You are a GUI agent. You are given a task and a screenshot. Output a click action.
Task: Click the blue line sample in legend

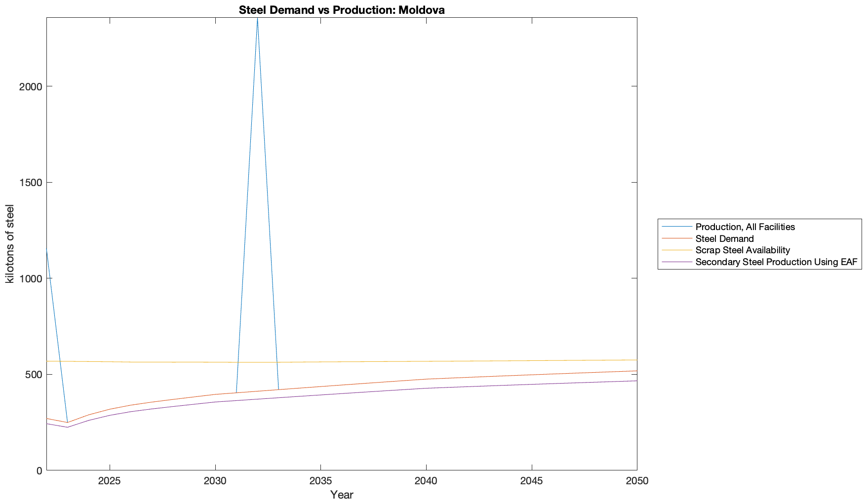(676, 227)
